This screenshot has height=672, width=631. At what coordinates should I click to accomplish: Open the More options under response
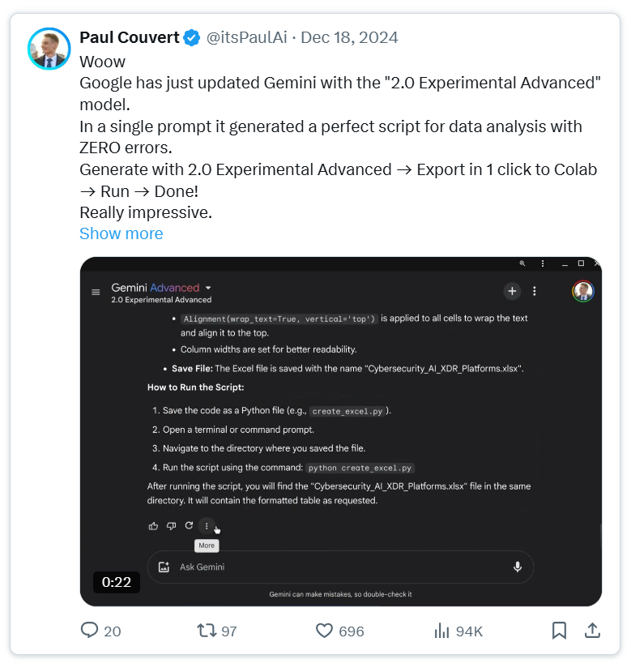[207, 526]
